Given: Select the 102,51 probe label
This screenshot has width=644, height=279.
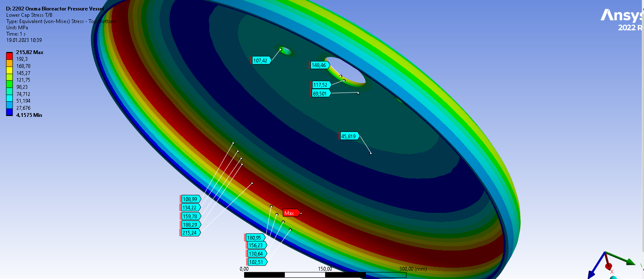Looking at the screenshot, I should (x=257, y=262).
